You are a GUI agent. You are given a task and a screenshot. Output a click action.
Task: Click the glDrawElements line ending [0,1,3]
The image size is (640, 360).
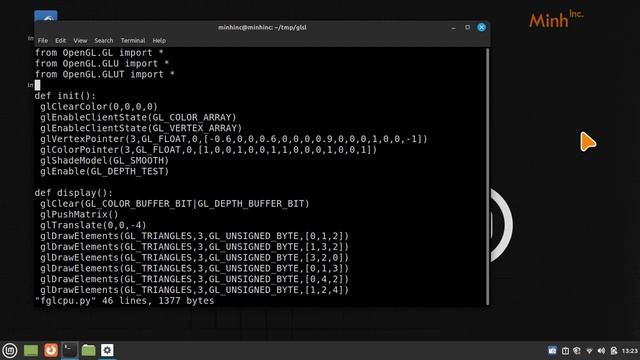click(194, 268)
